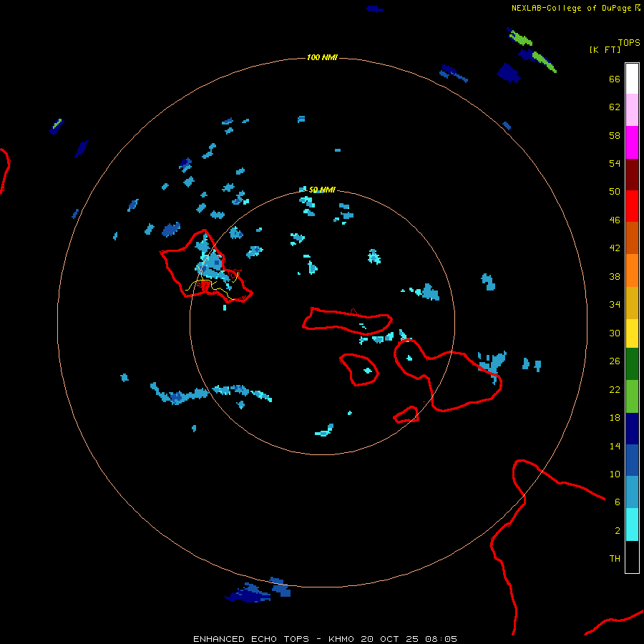Select the dark green legend swatch
The width and height of the screenshot is (644, 644).
(x=632, y=364)
